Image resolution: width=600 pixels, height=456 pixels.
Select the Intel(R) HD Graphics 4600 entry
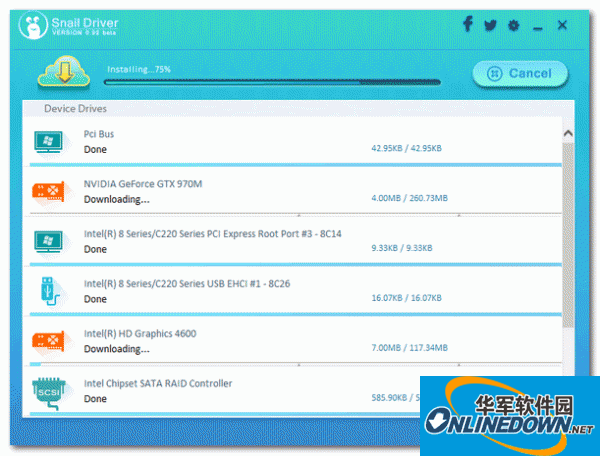(x=140, y=334)
